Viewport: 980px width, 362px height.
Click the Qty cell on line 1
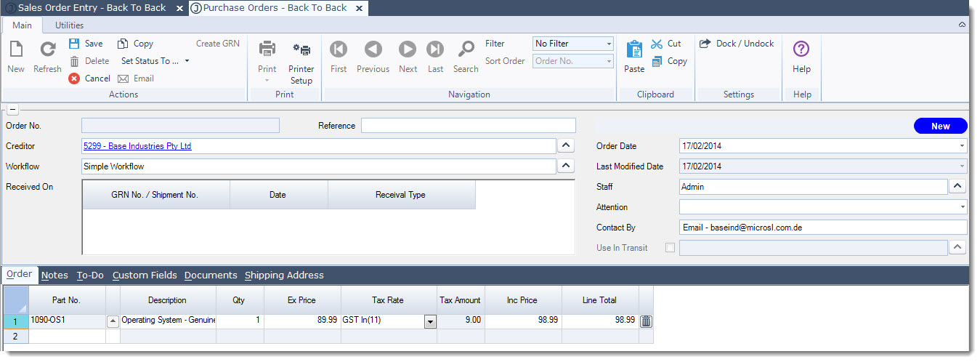[240, 321]
